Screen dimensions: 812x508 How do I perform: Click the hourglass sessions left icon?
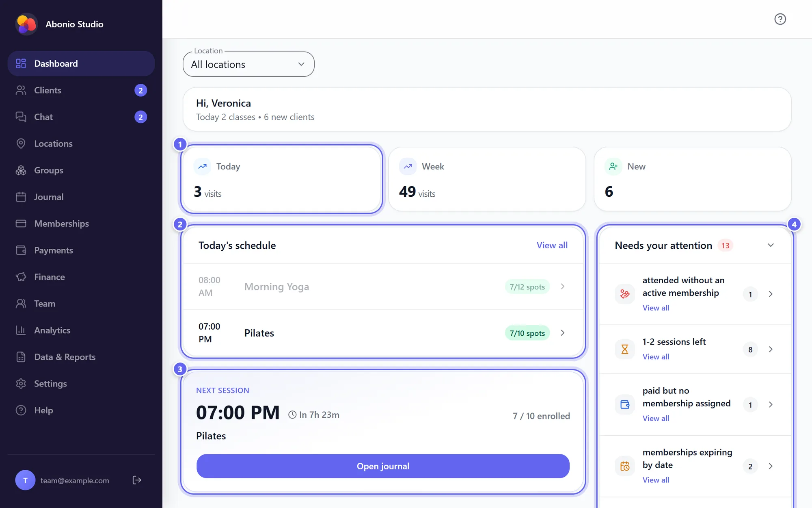coord(625,349)
